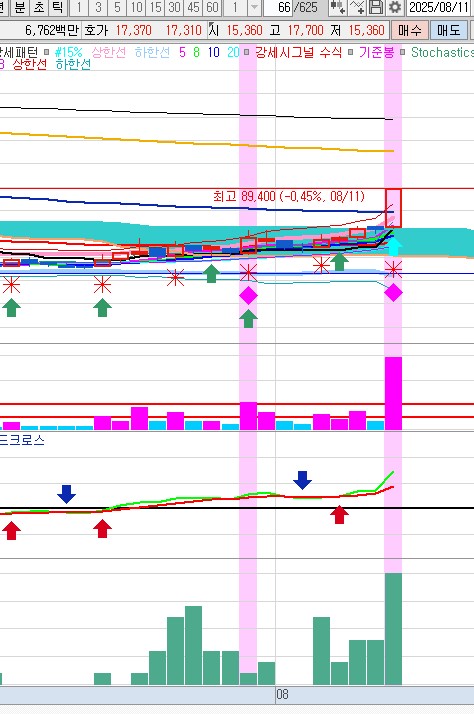The height and width of the screenshot is (714, 474).
Task: Click the open price 시 15,360
Action: (236, 31)
